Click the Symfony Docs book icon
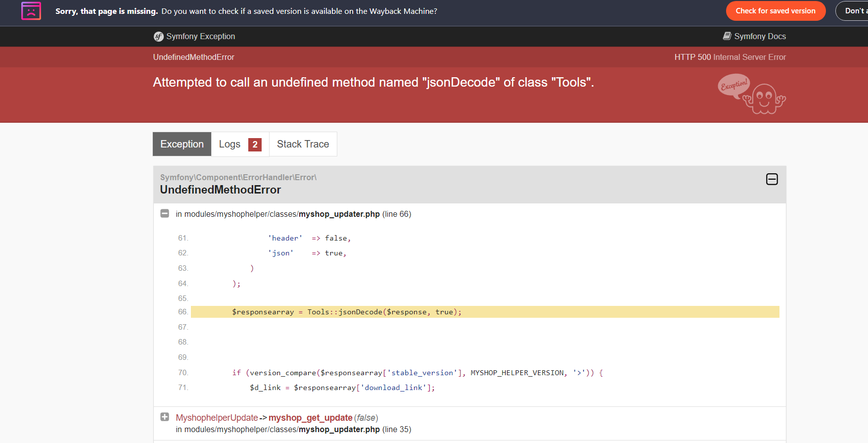Viewport: 868px width, 443px height. pyautogui.click(x=727, y=36)
